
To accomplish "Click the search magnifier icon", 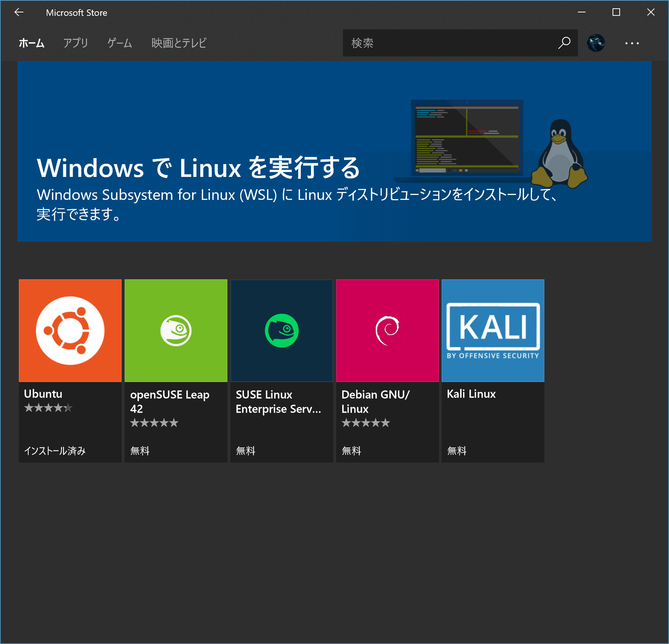I will click(564, 43).
